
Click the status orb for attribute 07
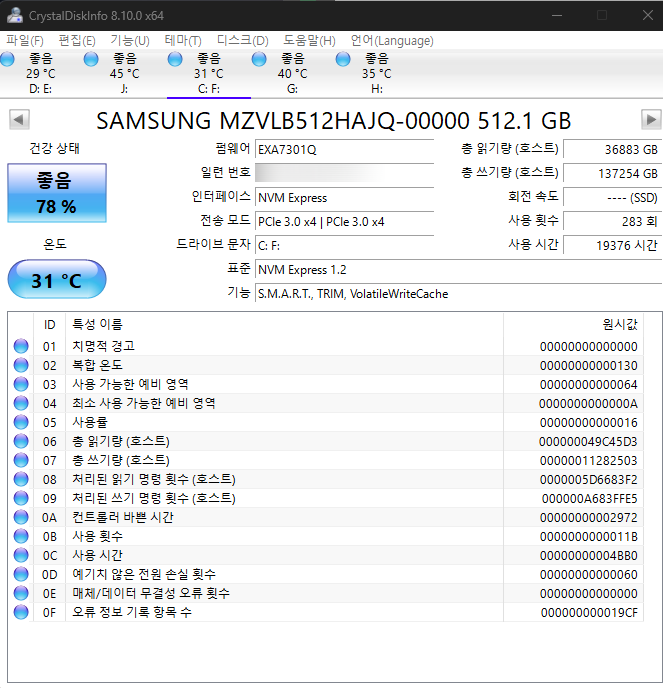21,460
